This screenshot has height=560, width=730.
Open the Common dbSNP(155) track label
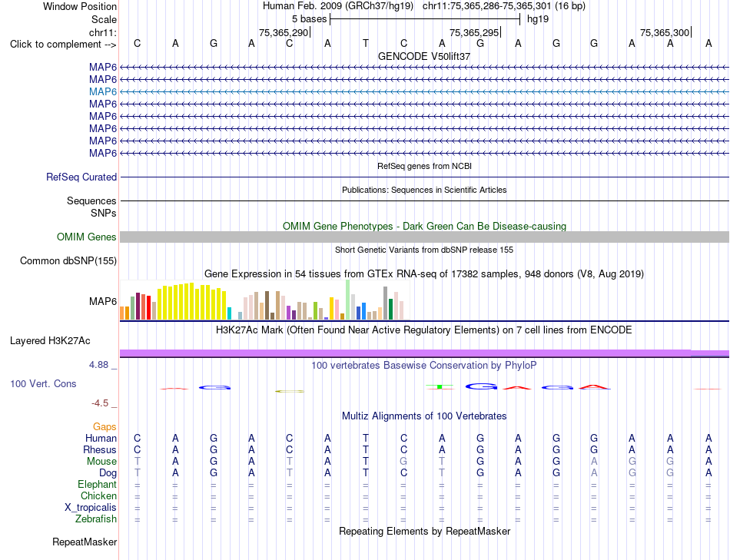68,260
